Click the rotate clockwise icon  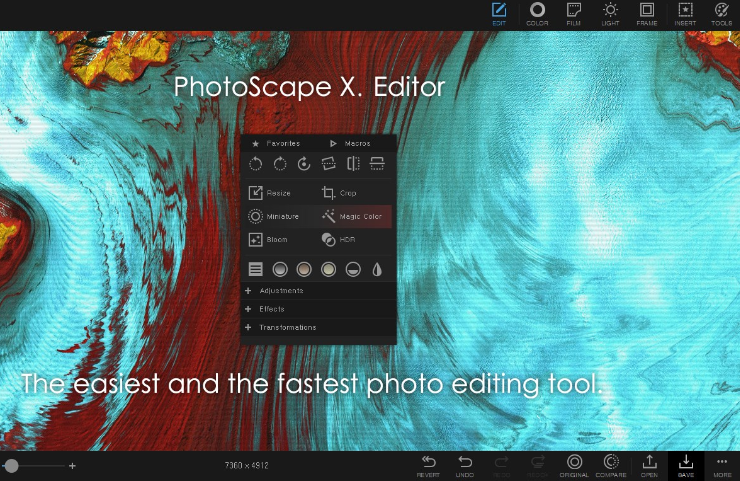280,164
